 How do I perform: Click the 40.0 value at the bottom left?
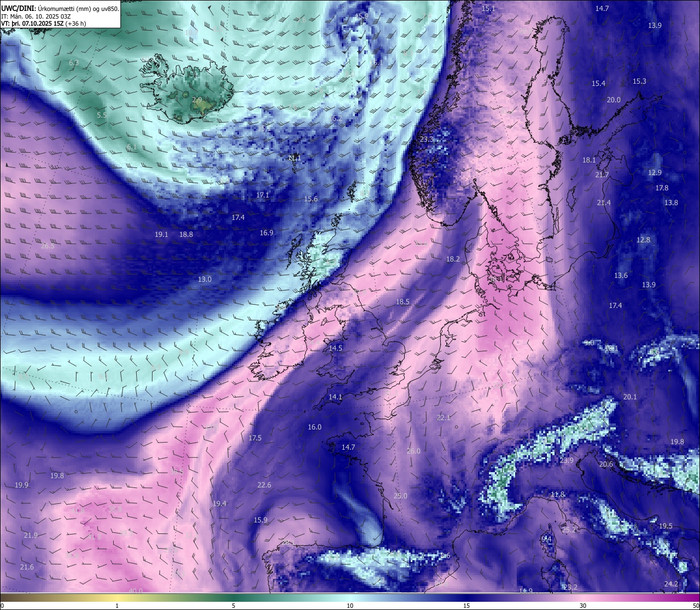(136, 591)
